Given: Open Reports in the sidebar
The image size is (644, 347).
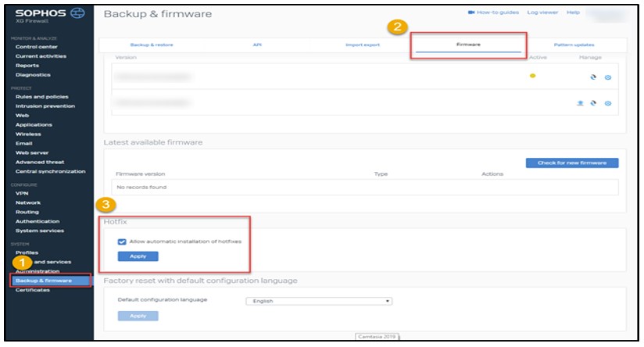Looking at the screenshot, I should (27, 66).
